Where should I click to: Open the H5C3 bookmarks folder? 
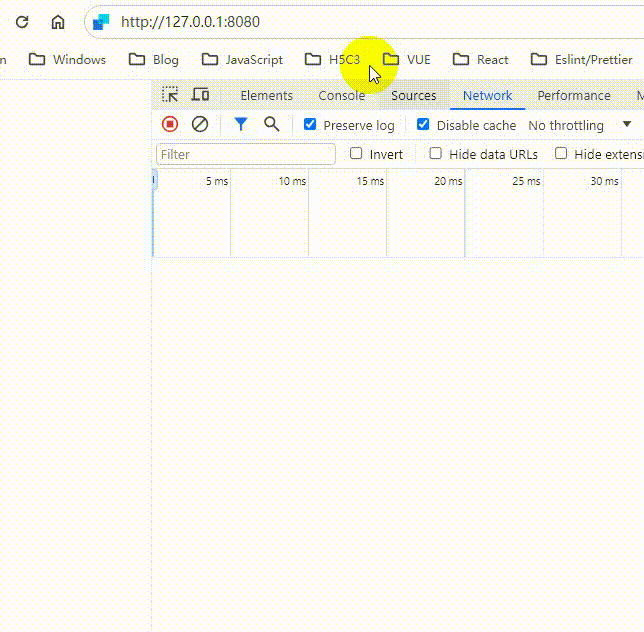332,60
